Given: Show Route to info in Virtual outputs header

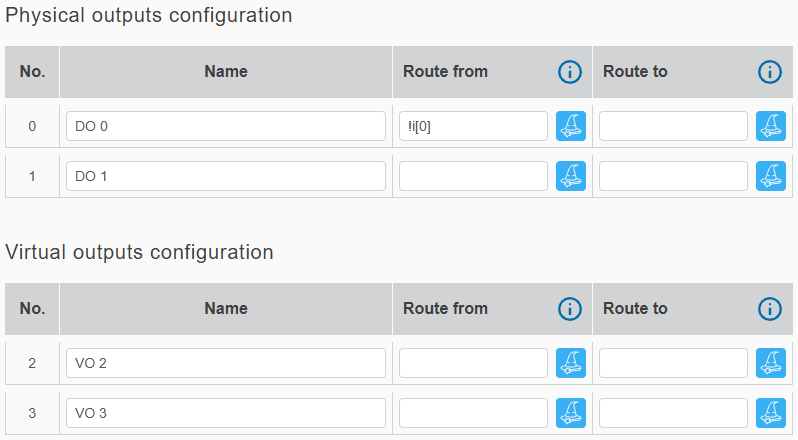Looking at the screenshot, I should [769, 309].
